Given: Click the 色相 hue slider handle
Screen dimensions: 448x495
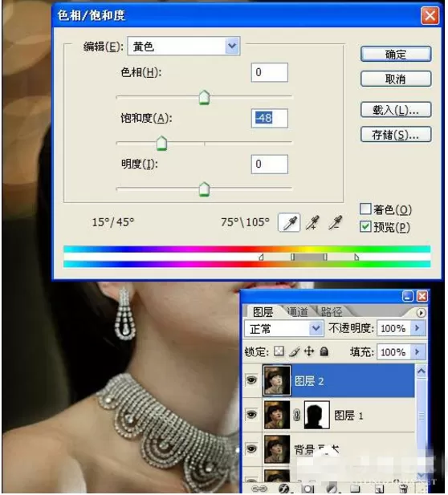Looking at the screenshot, I should click(205, 97).
